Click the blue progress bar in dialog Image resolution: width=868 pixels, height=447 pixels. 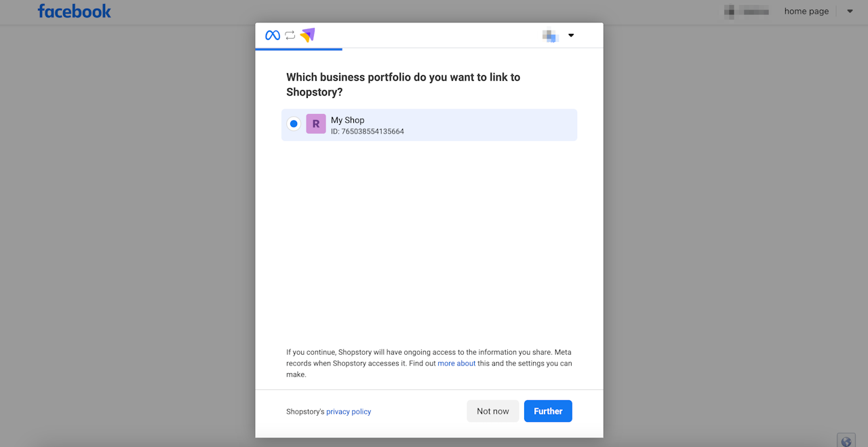(299, 49)
